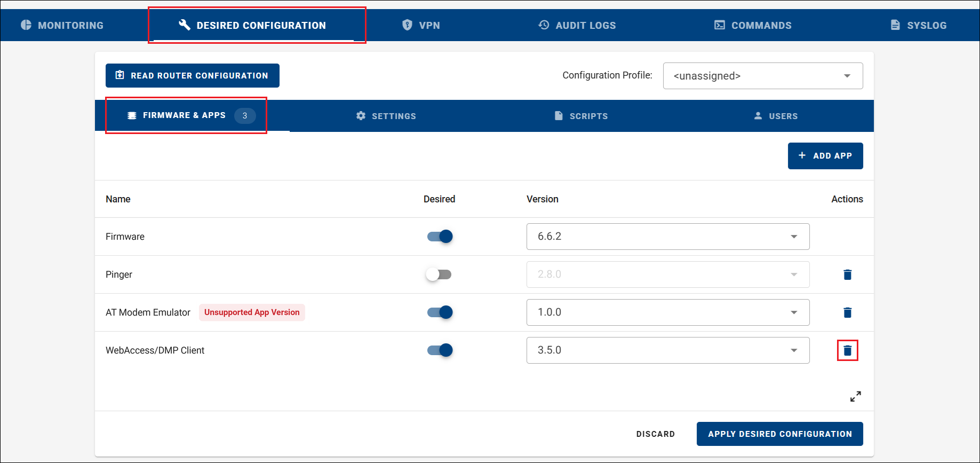This screenshot has height=463, width=980.
Task: Click the Version column header
Action: (543, 199)
